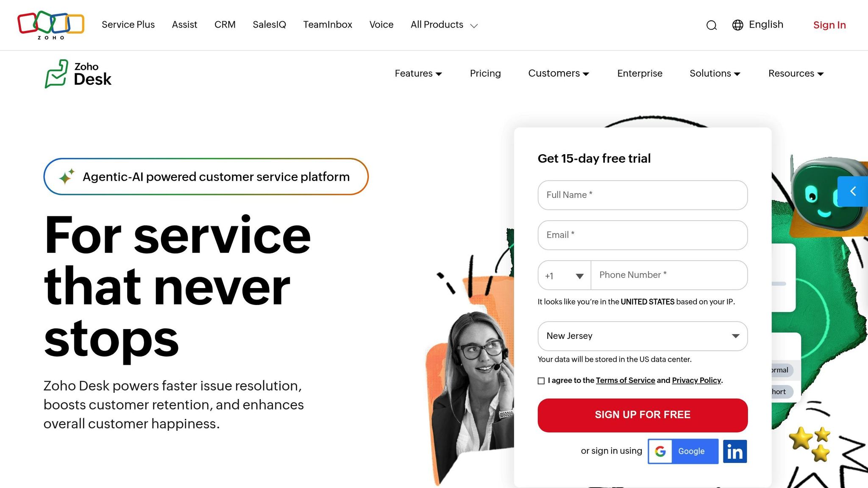This screenshot has width=868, height=488.
Task: Expand the Features menu
Action: (418, 73)
